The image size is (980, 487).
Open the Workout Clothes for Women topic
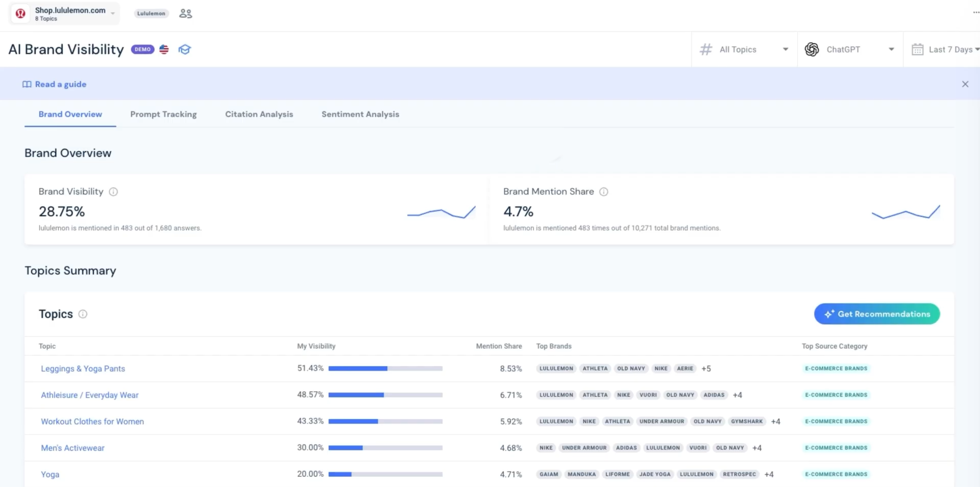[x=92, y=422]
